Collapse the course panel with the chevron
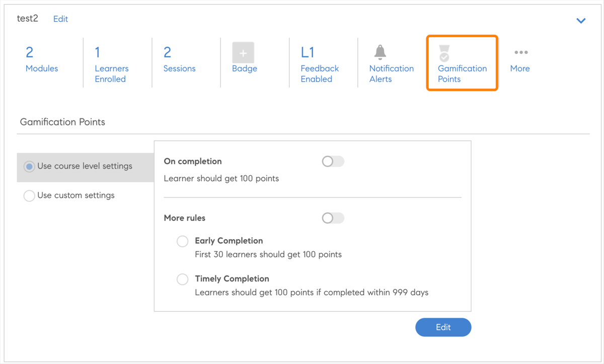This screenshot has height=364, width=604. (581, 21)
